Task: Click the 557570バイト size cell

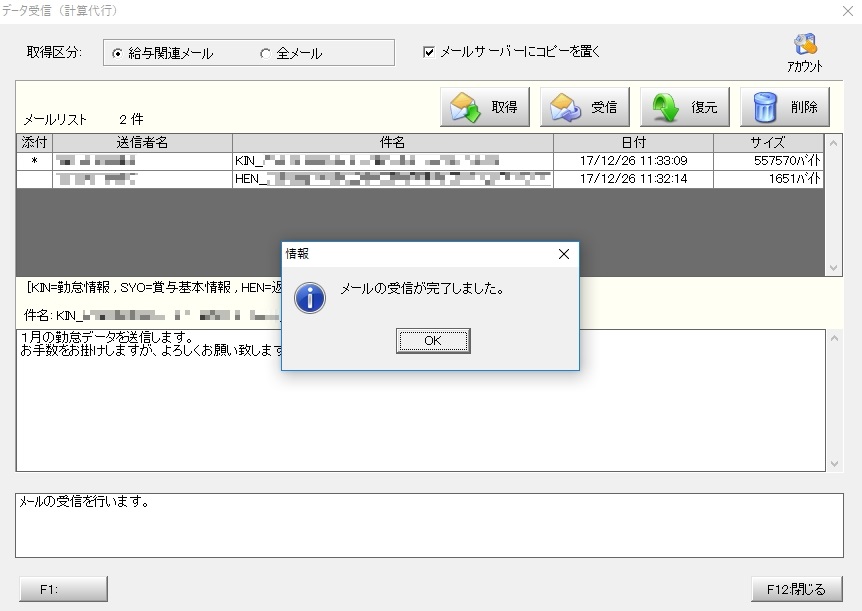Action: pyautogui.click(x=768, y=161)
